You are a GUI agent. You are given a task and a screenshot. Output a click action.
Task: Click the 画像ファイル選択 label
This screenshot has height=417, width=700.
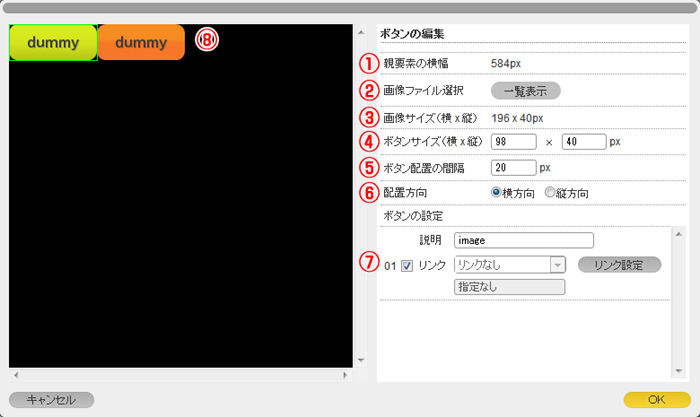point(423,91)
